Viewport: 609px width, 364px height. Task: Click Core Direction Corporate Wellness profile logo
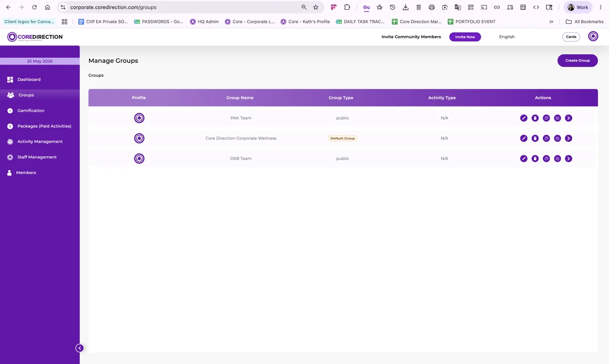139,138
